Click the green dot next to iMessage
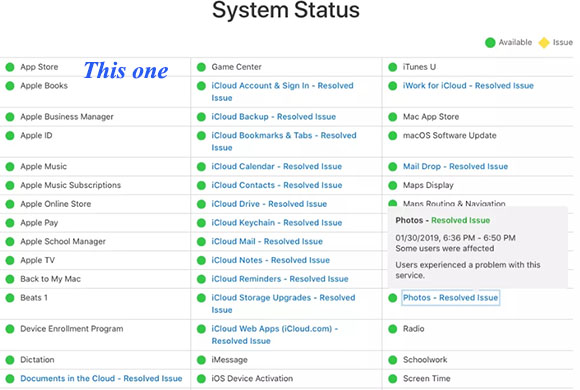580x390 pixels. pos(201,360)
